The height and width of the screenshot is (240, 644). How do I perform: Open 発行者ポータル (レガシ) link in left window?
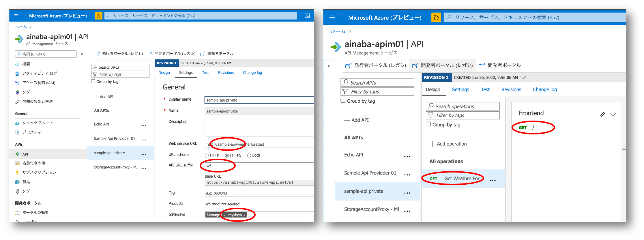tap(119, 54)
